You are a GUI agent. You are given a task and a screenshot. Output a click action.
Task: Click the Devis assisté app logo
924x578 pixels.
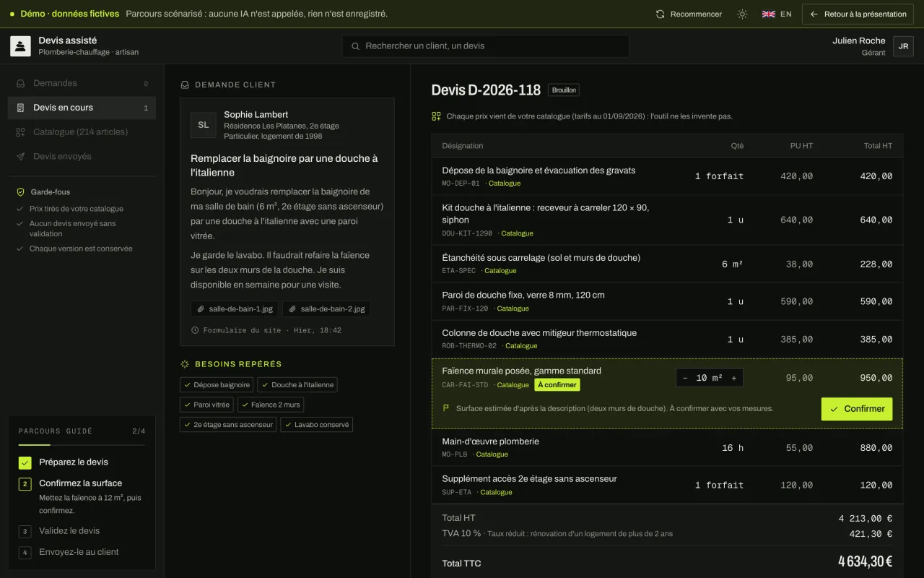[x=20, y=46]
